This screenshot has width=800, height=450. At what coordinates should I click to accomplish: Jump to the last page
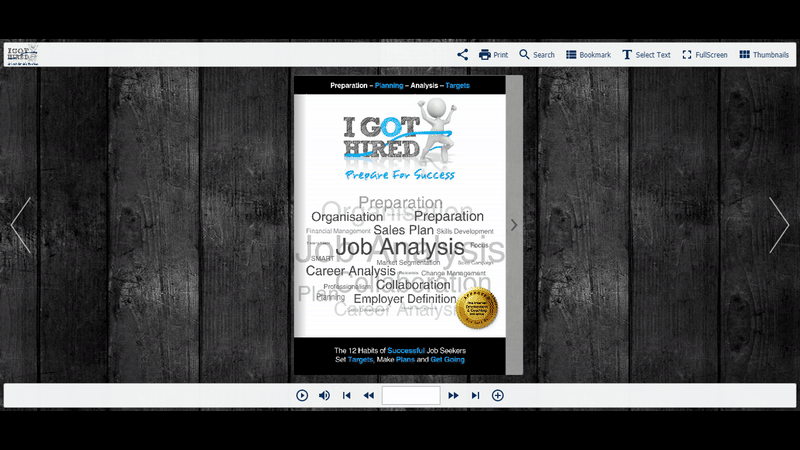point(476,395)
